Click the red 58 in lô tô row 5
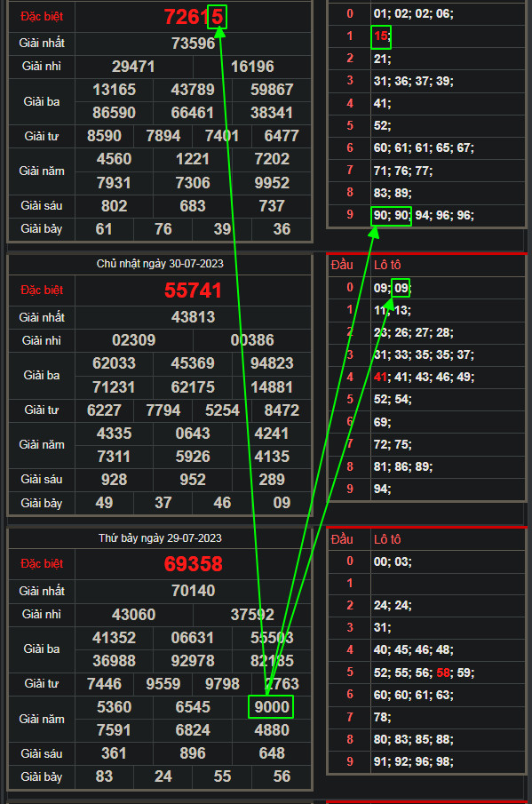The image size is (532, 804). point(443,673)
